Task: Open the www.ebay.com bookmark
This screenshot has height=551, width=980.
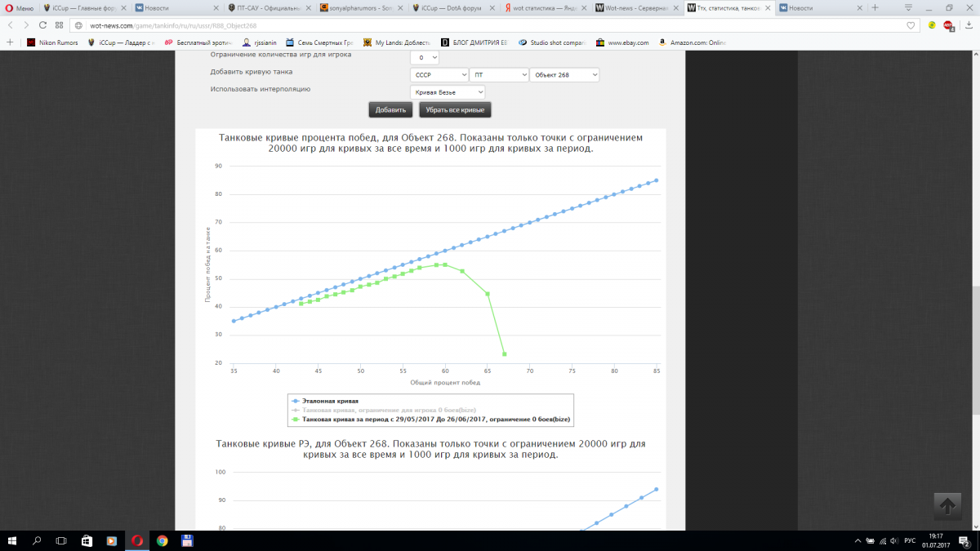Action: (622, 42)
